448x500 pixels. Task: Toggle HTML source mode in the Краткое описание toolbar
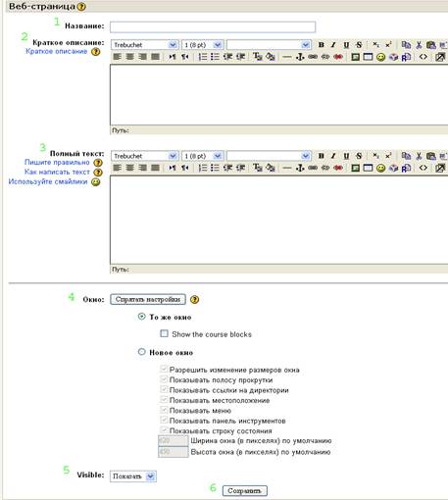(x=423, y=57)
